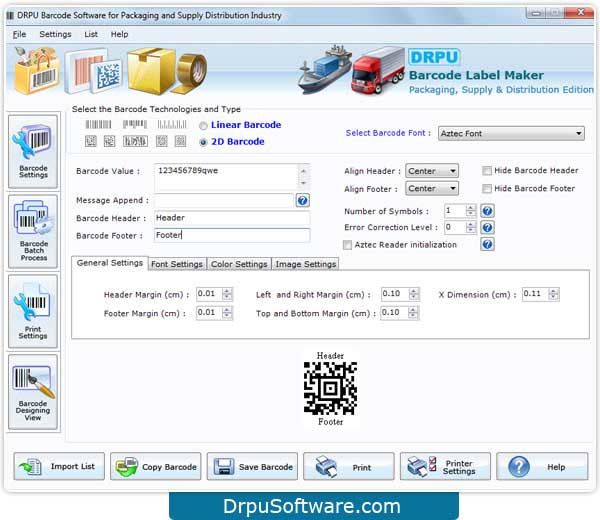
Task: Click Barcode Footer input field
Action: tap(232, 235)
